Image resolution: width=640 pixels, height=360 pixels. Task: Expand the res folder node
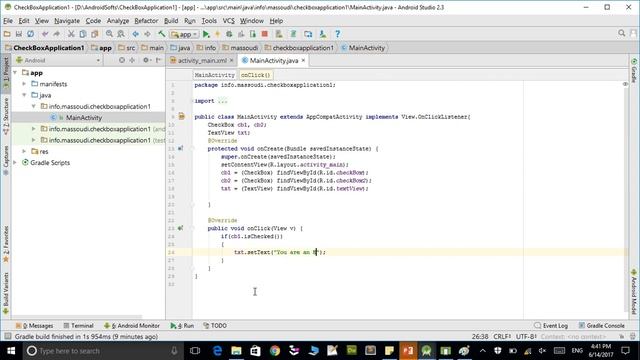coord(24,151)
